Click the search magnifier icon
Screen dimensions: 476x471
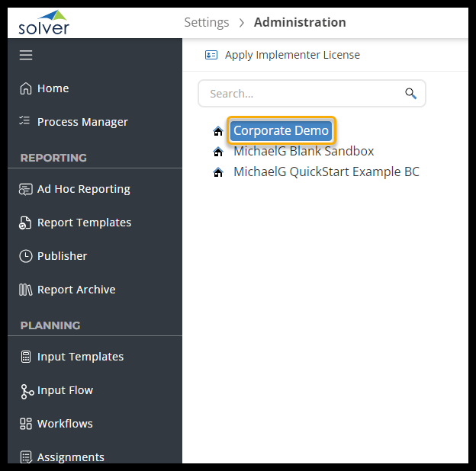(410, 94)
